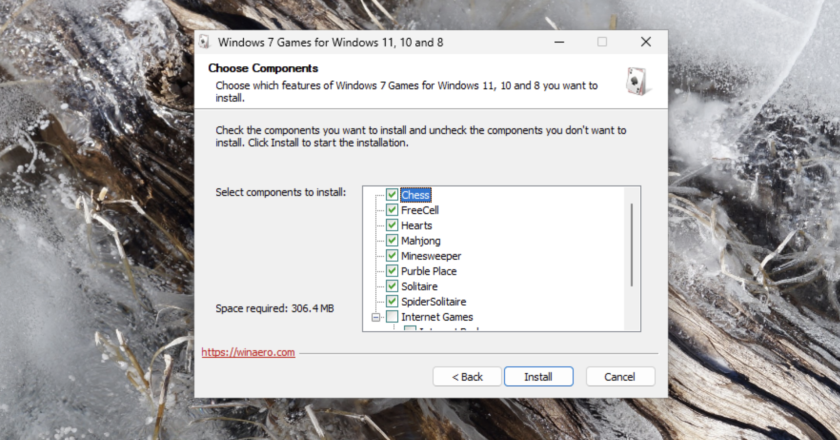Select the Mahjong label in list
The image size is (840, 440).
pos(421,241)
